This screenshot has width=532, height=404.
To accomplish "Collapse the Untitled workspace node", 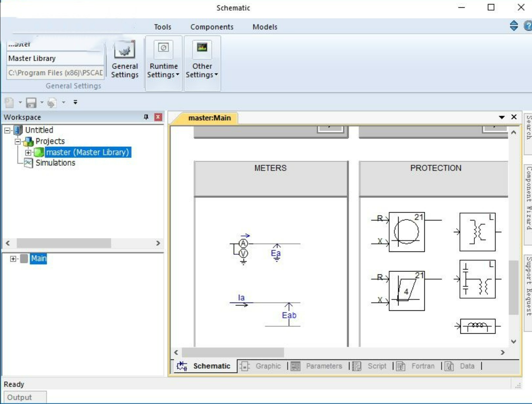I will click(x=7, y=130).
